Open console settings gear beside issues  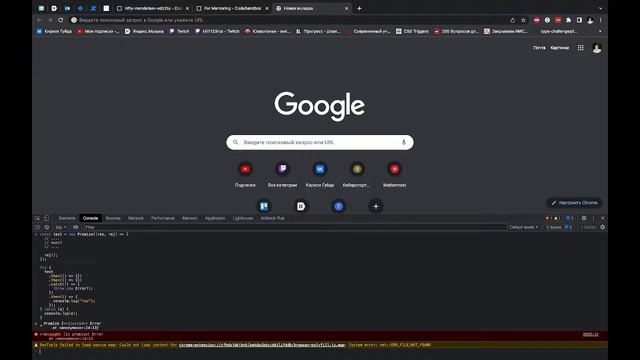tap(602, 227)
